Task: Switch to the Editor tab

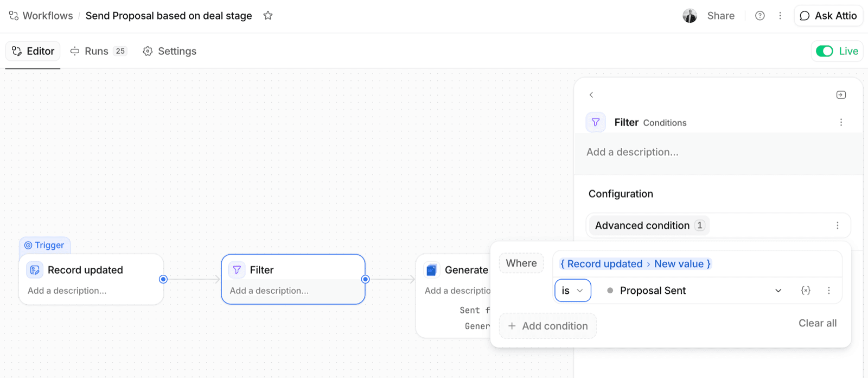Action: (33, 51)
